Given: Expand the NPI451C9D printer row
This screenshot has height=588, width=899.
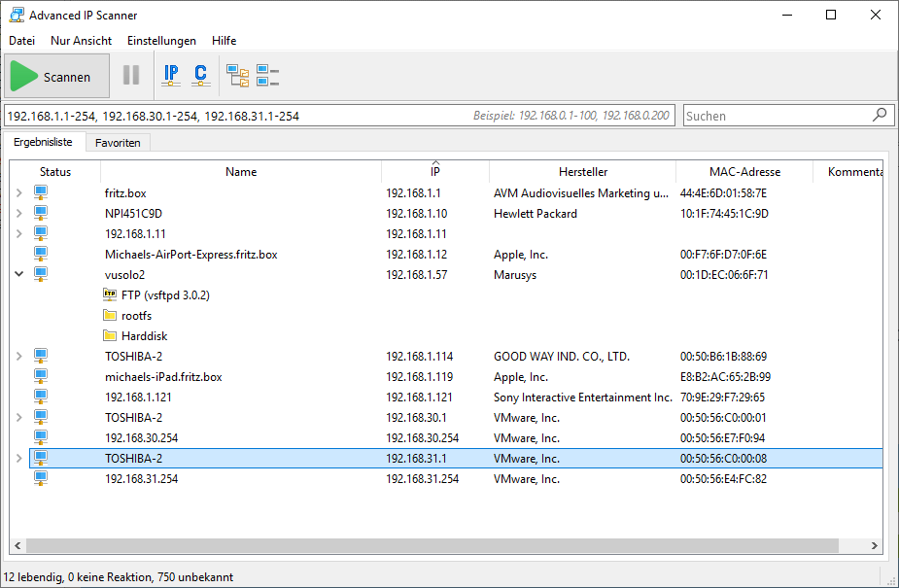Looking at the screenshot, I should click(x=19, y=214).
